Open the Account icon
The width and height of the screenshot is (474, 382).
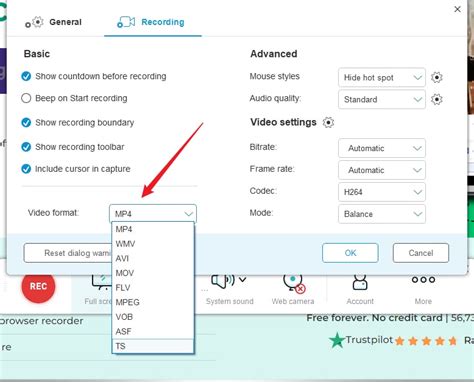360,282
